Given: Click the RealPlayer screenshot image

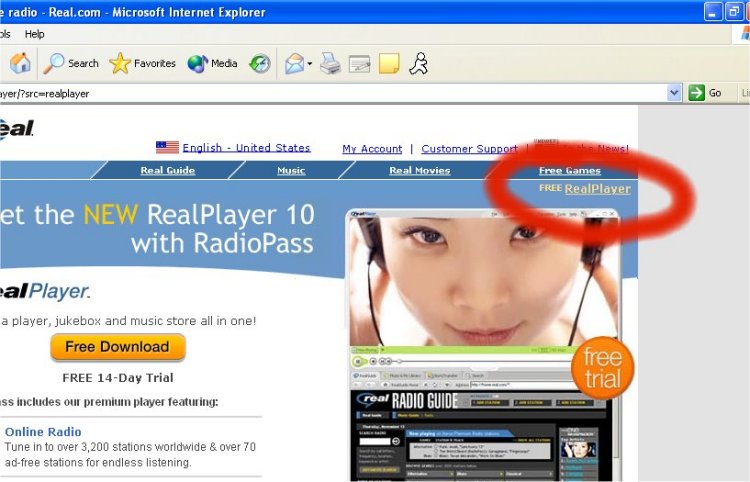Looking at the screenshot, I should point(483,344).
